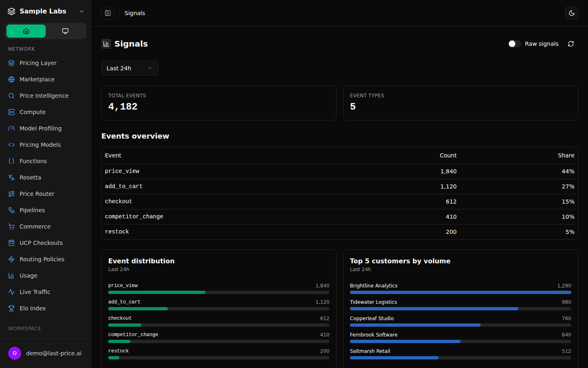
Task: Click the Pipelines icon
Action: point(11,210)
